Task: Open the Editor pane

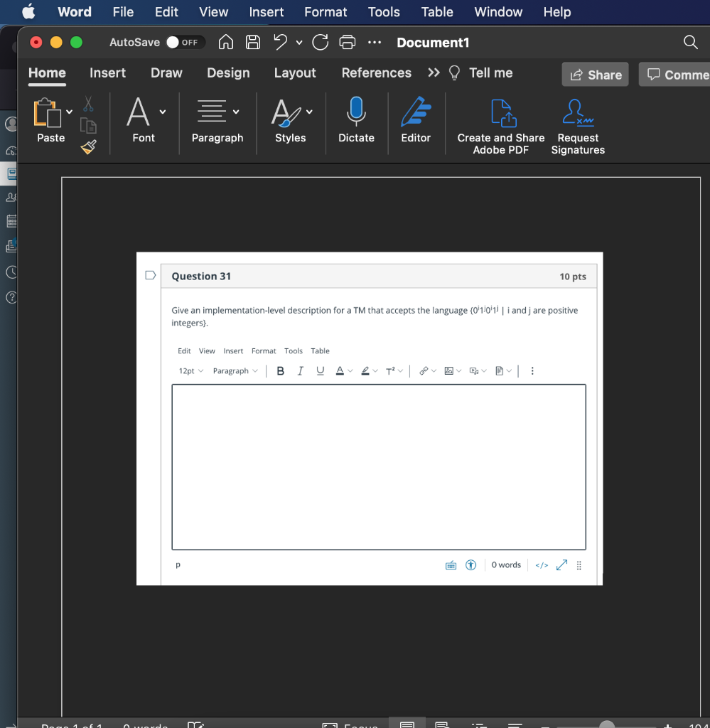Action: point(416,121)
